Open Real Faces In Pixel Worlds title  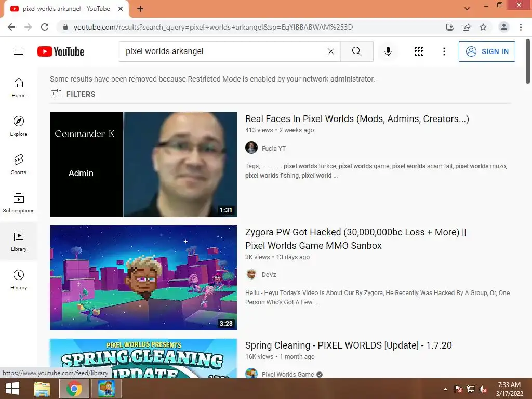[x=357, y=119]
